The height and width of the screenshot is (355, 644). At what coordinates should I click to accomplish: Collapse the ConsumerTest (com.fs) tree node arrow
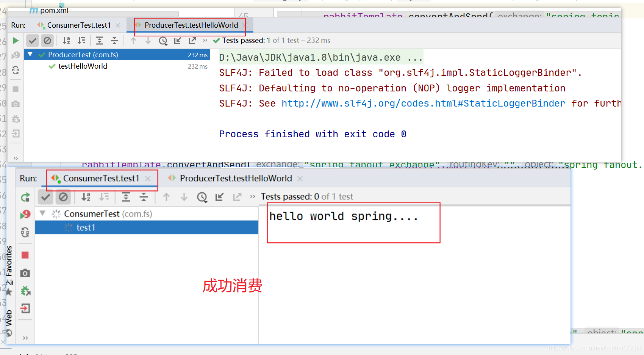pyautogui.click(x=43, y=214)
